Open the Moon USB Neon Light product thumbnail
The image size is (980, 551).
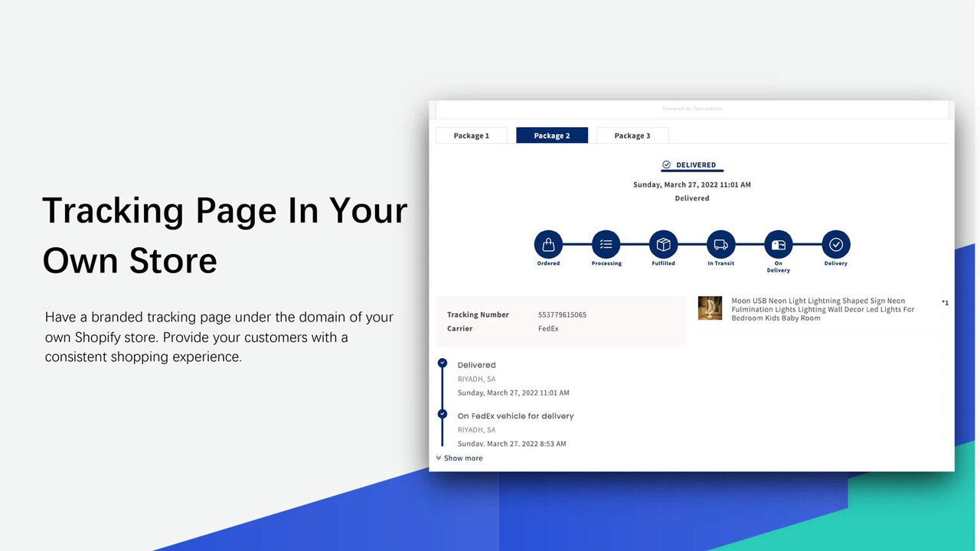tap(710, 309)
